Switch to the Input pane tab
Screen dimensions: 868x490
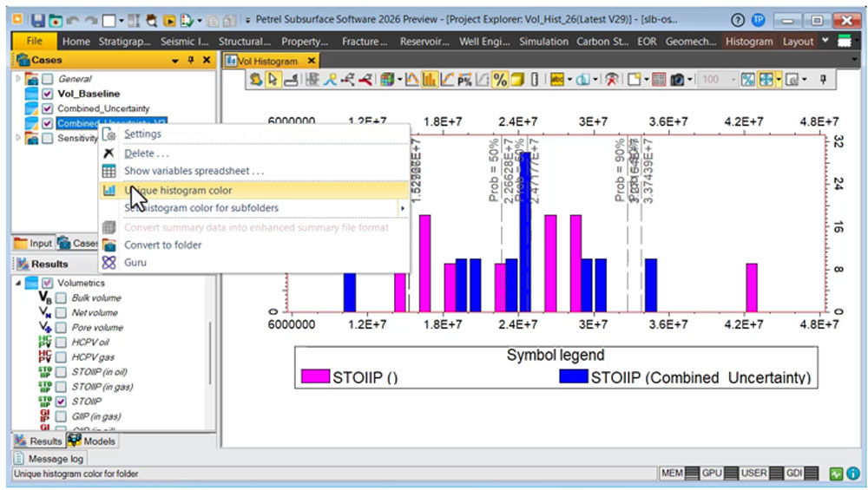click(33, 244)
